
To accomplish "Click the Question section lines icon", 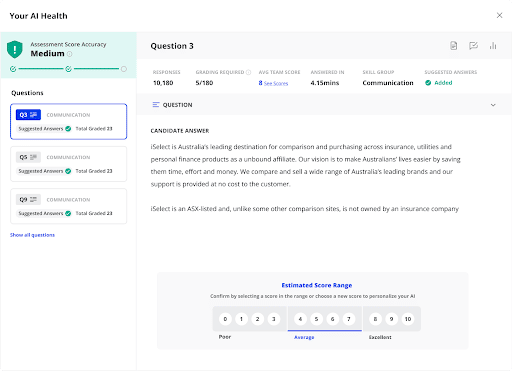I will tap(156, 105).
